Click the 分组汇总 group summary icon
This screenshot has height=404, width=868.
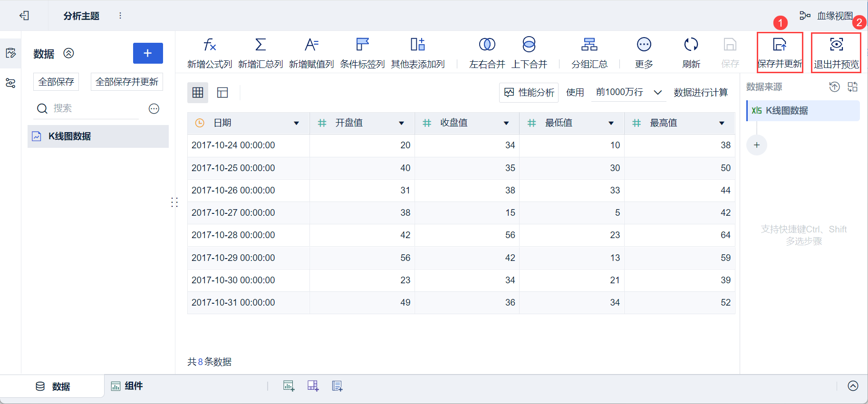tap(589, 45)
